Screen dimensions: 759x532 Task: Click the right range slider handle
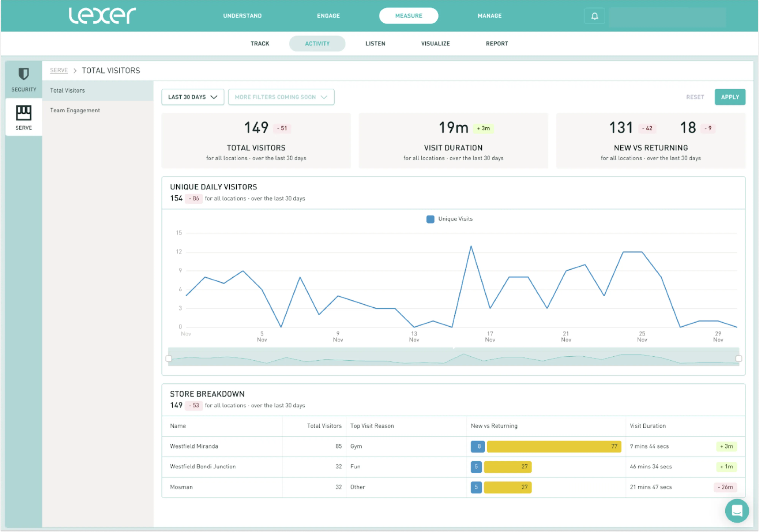pyautogui.click(x=738, y=358)
